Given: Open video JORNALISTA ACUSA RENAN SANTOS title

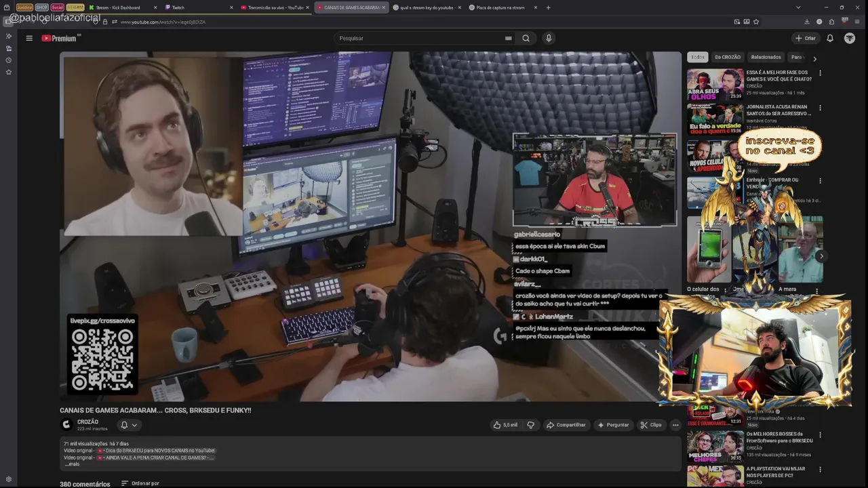Looking at the screenshot, I should click(x=778, y=110).
